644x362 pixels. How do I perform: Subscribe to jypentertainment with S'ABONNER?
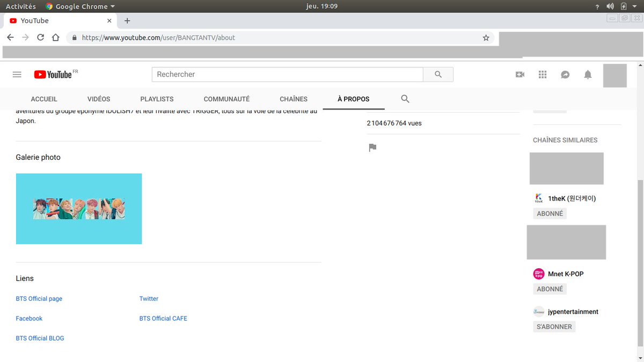click(554, 327)
